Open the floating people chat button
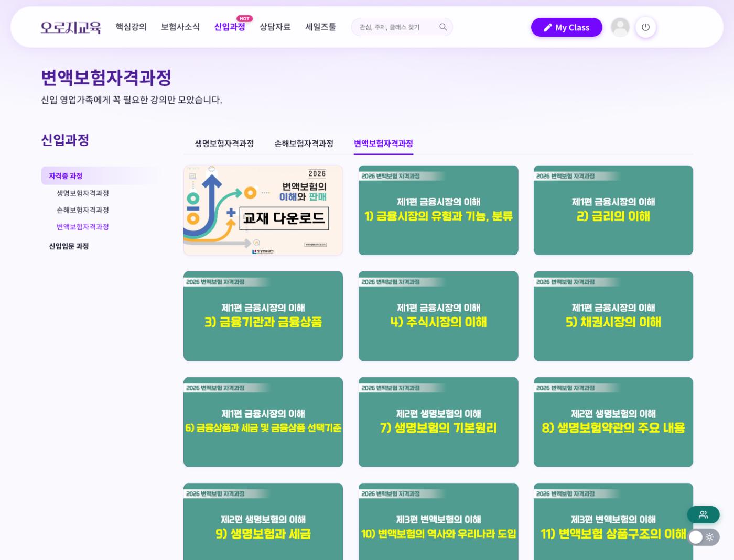 click(703, 514)
